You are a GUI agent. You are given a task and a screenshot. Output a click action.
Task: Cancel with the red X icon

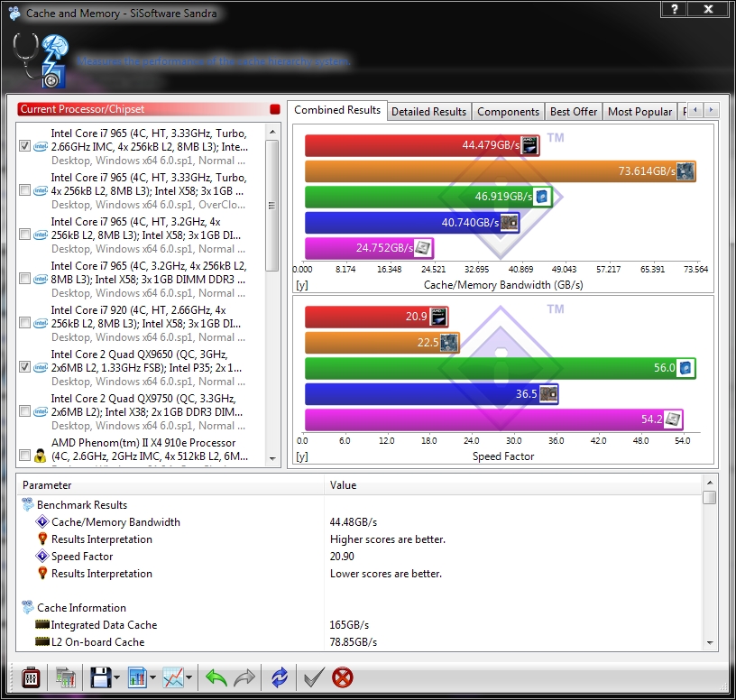click(x=342, y=677)
